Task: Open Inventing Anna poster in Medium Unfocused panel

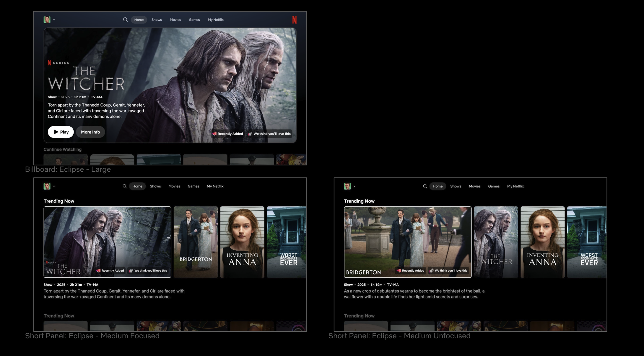Action: pos(543,242)
